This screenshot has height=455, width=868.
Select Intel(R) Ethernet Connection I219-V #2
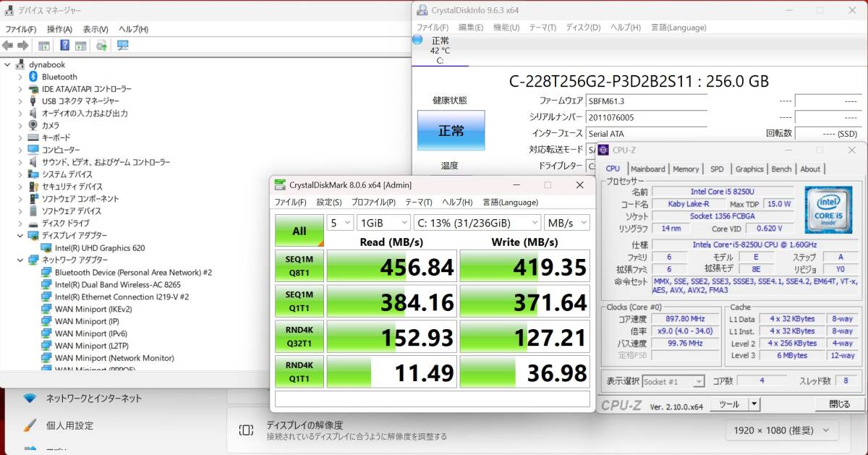[x=122, y=297]
